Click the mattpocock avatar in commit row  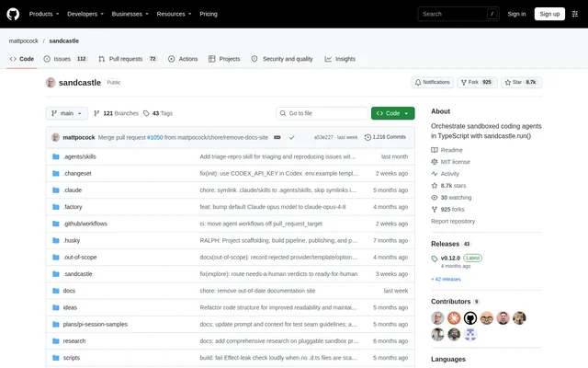pyautogui.click(x=55, y=137)
